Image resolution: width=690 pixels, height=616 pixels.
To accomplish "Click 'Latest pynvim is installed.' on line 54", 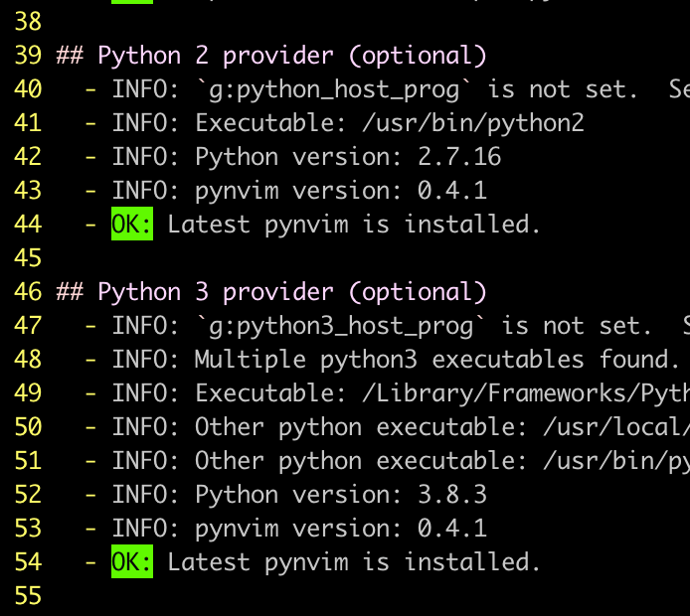I will click(x=354, y=562).
